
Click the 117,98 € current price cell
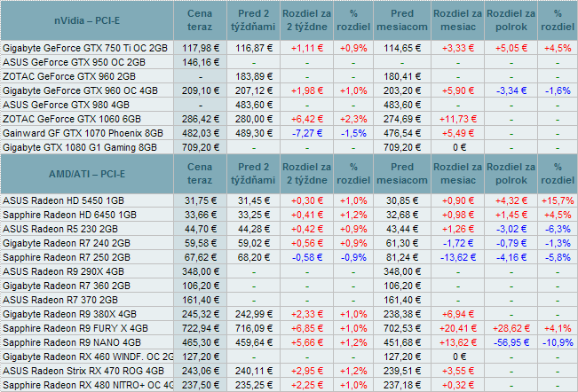pos(201,48)
